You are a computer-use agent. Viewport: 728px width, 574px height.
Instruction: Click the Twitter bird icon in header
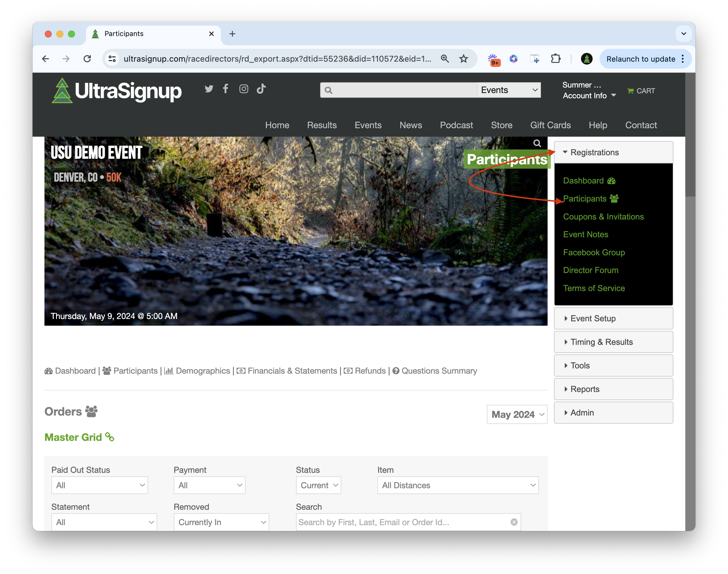point(209,89)
